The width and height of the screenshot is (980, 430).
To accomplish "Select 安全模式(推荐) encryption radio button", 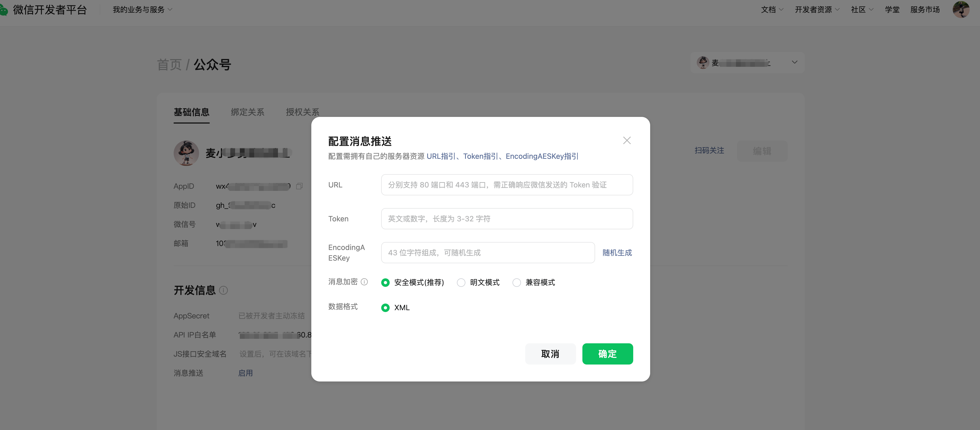I will [385, 283].
